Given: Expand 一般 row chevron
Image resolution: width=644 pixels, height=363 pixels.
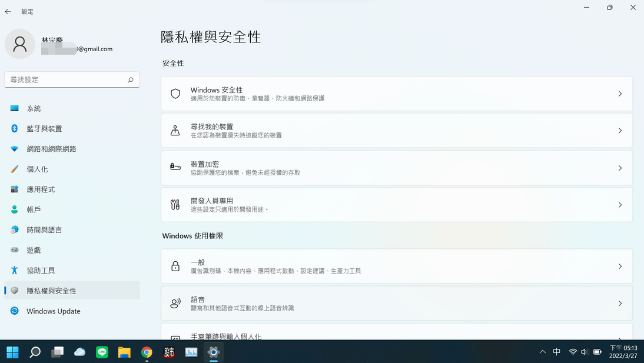Looking at the screenshot, I should [x=620, y=266].
